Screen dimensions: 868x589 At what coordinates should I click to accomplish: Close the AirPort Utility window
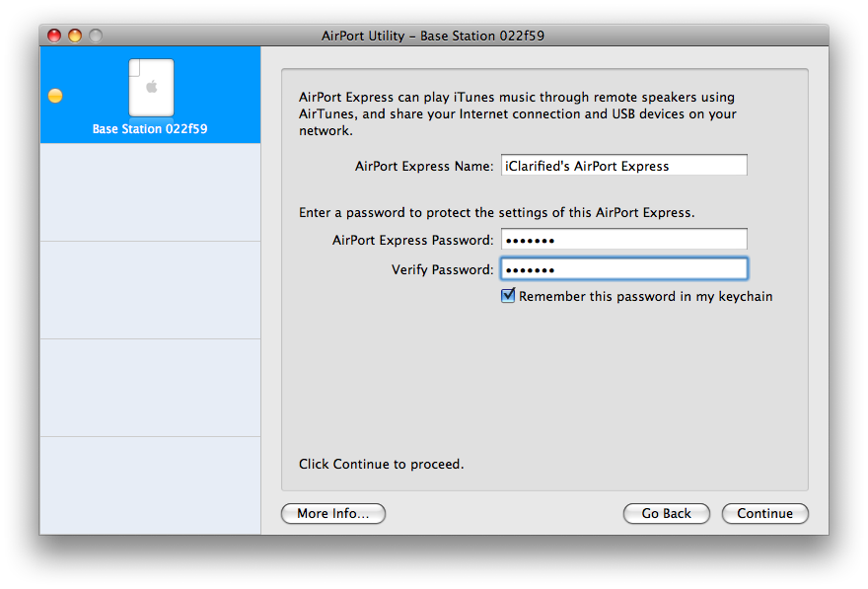54,36
